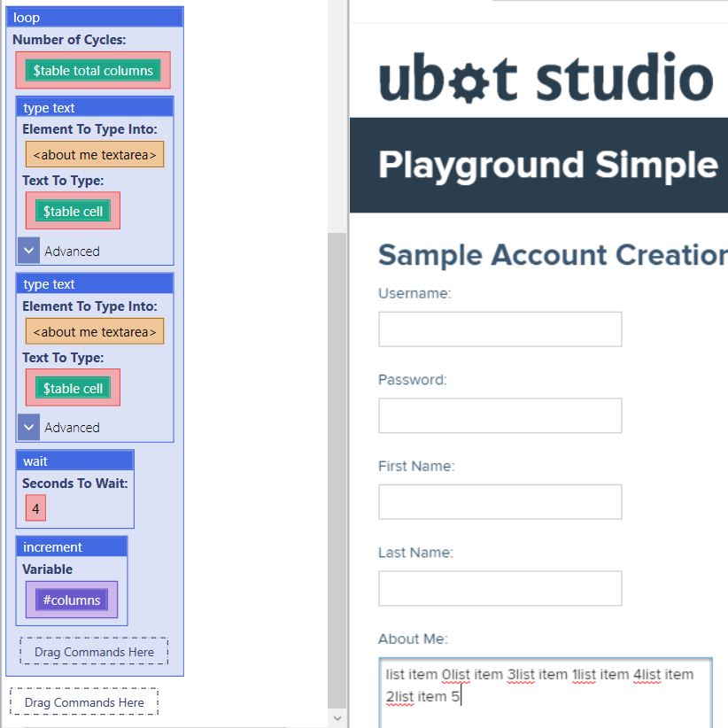This screenshot has width=728, height=728.
Task: Click the Seconds To Wait label
Action: click(74, 483)
